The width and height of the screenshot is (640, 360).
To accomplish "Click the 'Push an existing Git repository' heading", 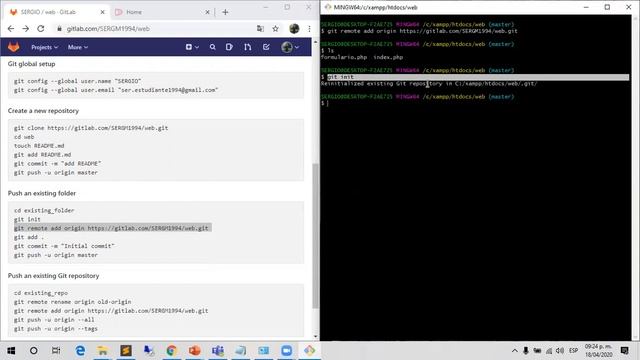I will 53,276.
